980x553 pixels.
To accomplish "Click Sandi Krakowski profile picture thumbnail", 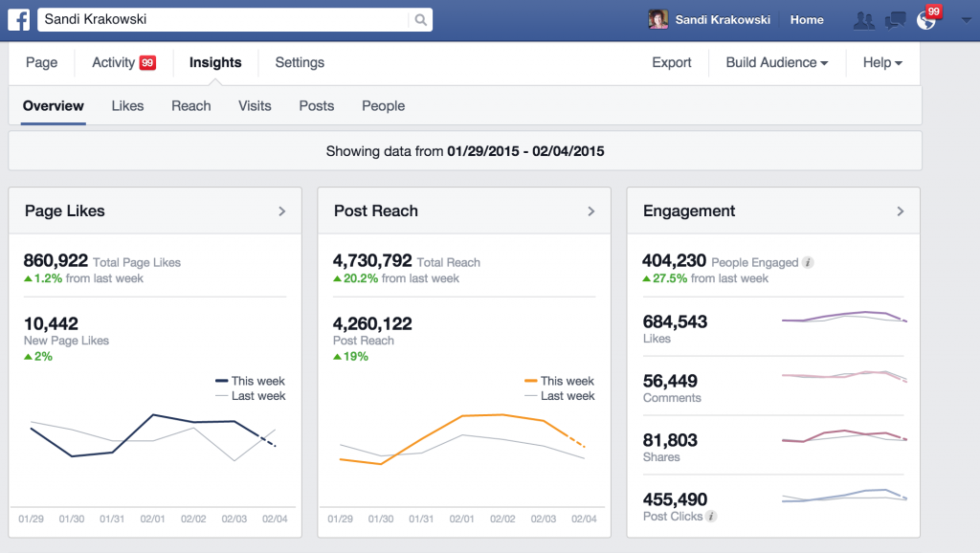I will click(658, 19).
